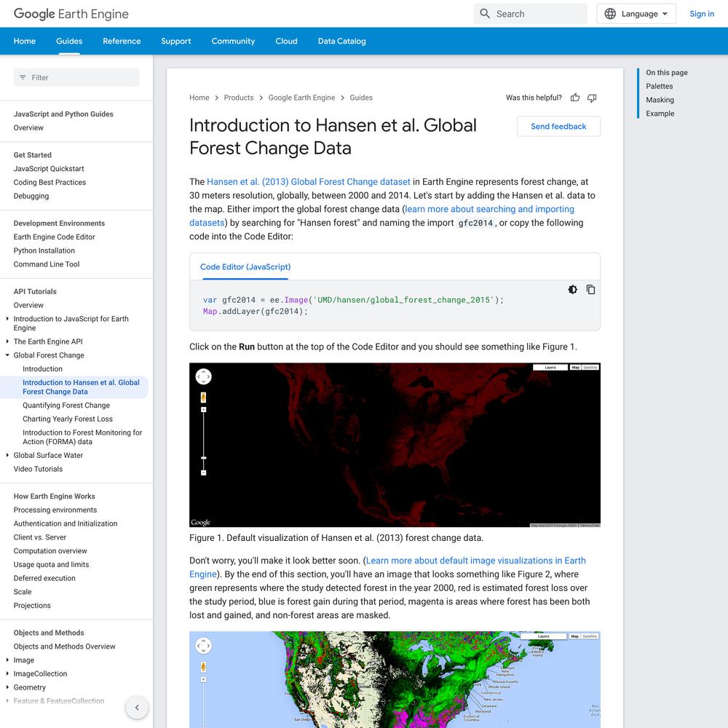Open Processing environments page
The width and height of the screenshot is (728, 728).
coord(55,510)
